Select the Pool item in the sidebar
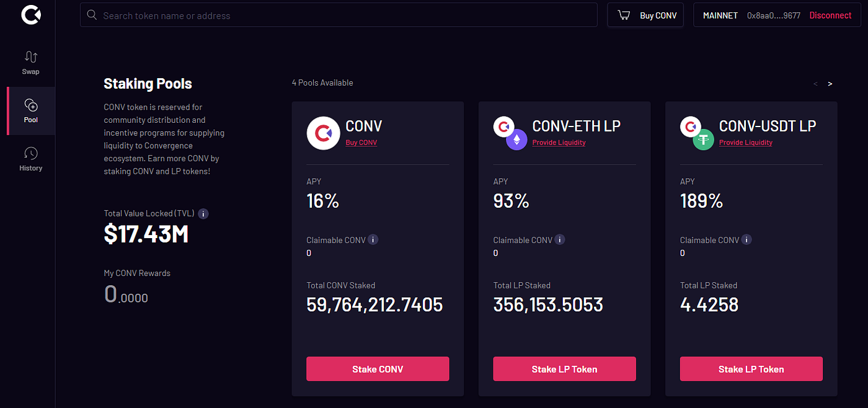 (30, 110)
